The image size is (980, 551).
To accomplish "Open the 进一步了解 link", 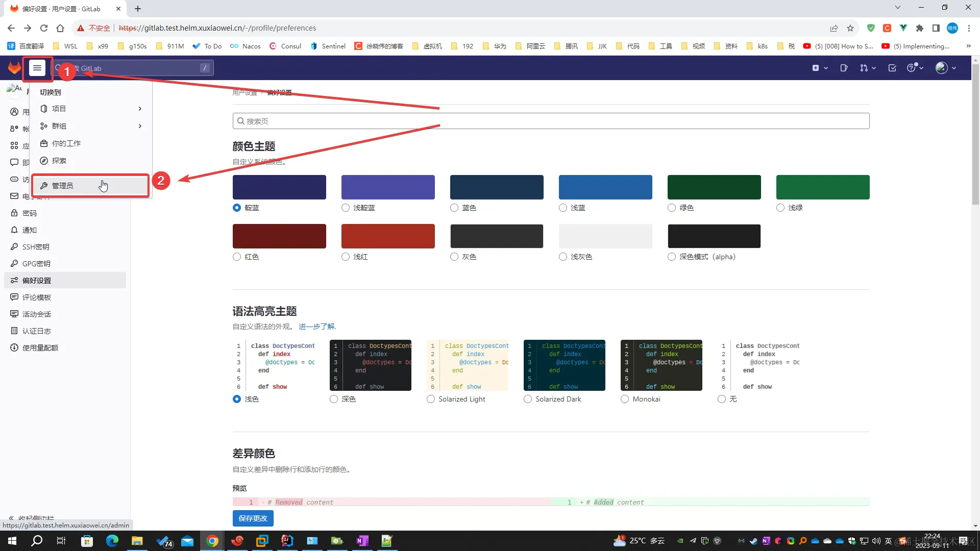I will tap(317, 327).
